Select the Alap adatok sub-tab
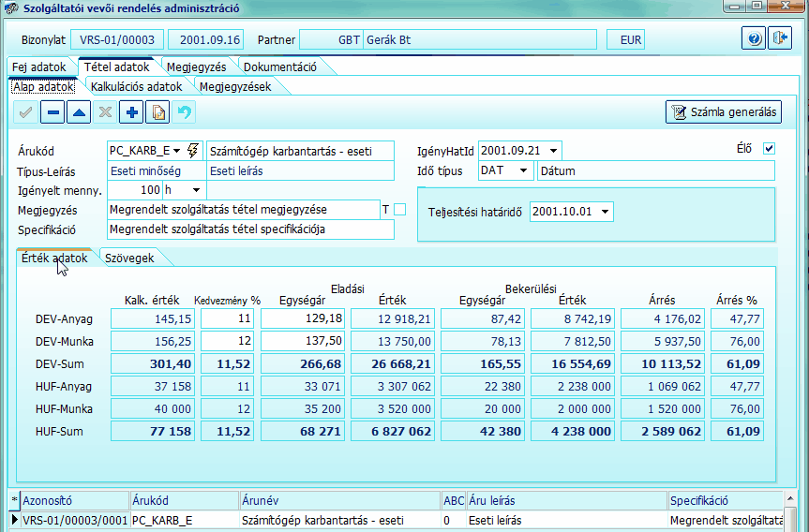This screenshot has width=809, height=532. [43, 86]
